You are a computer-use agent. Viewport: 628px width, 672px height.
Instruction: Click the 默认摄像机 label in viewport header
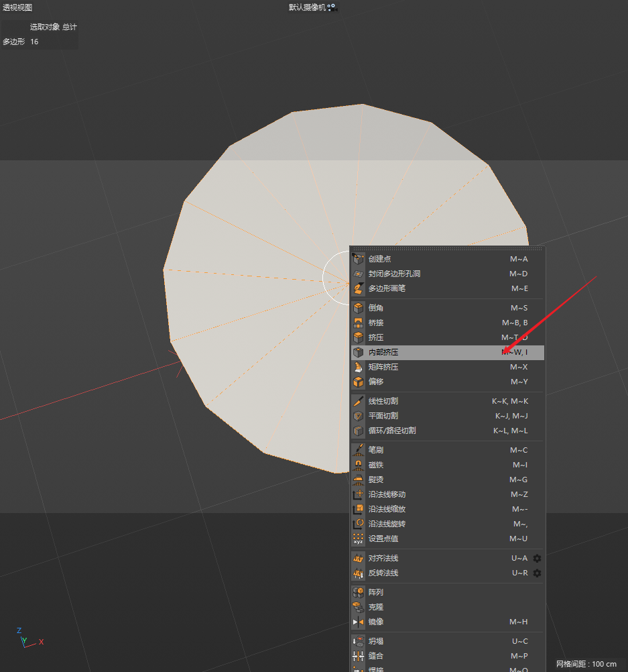307,7
